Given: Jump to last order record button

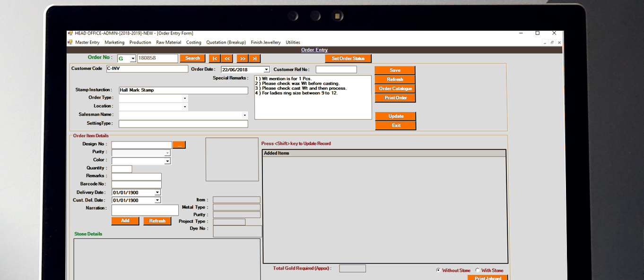Looking at the screenshot, I should pyautogui.click(x=254, y=59).
